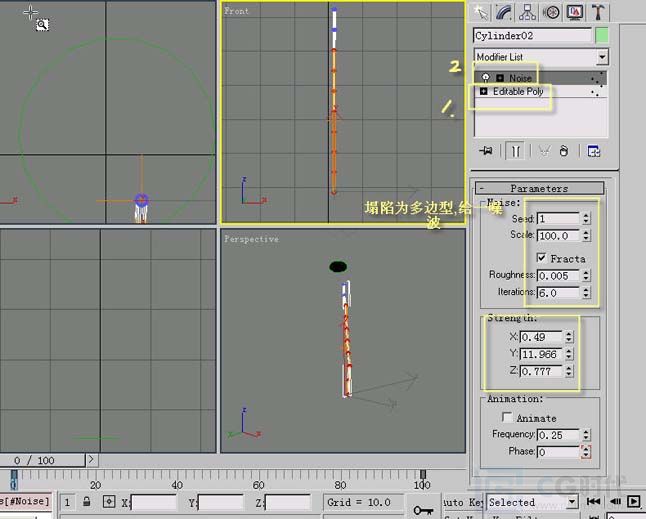Uncheck the Fractal checkbox
646x519 pixels.
tap(541, 258)
